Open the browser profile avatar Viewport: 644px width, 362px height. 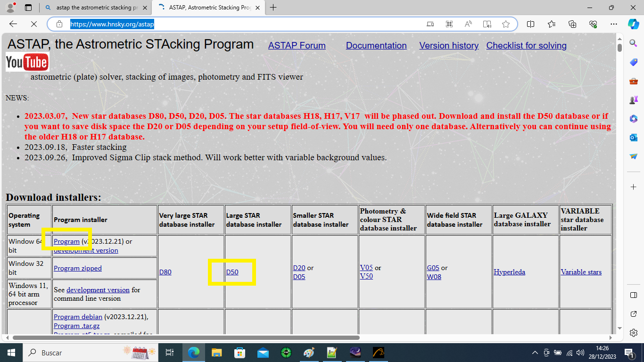11,8
